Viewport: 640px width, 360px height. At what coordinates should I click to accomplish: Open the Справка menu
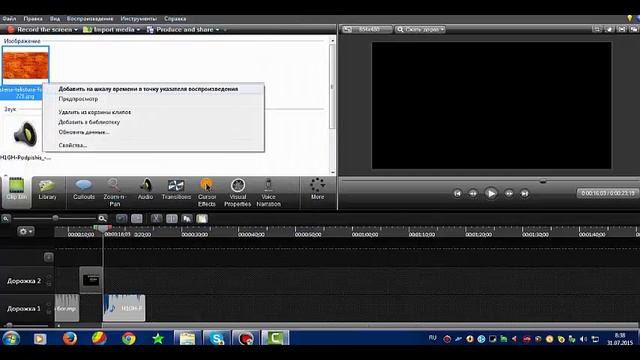click(175, 19)
